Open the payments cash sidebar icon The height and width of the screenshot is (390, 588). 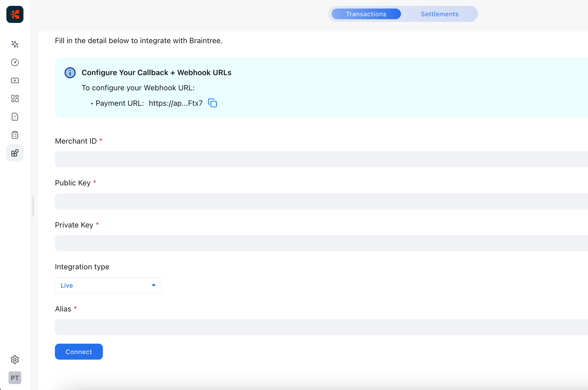(x=15, y=80)
